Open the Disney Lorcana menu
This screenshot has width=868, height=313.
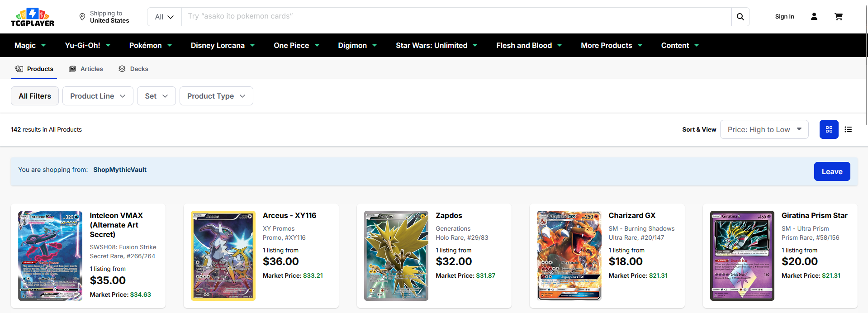pyautogui.click(x=223, y=45)
